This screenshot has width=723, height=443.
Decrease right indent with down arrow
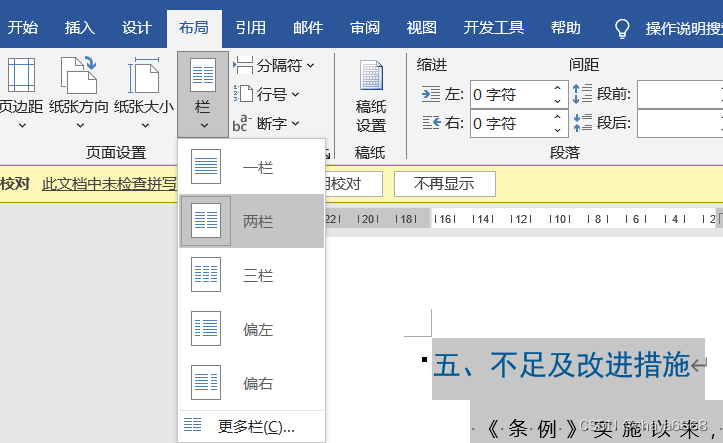click(x=557, y=130)
